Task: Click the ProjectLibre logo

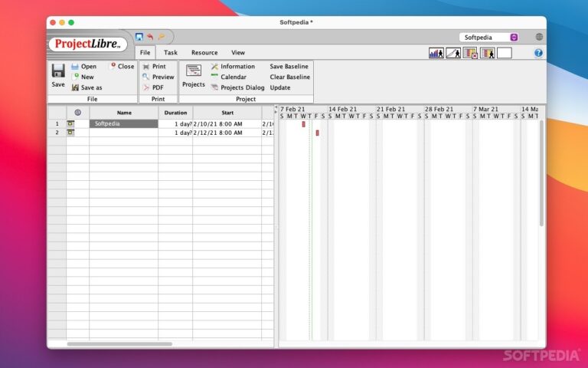Action: pos(88,44)
